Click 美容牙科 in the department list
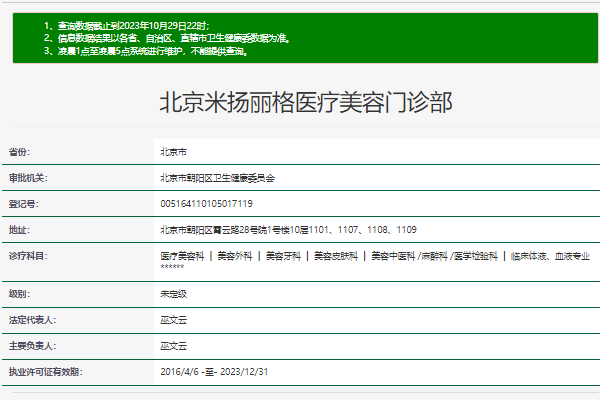This screenshot has width=600, height=400. 284,256
